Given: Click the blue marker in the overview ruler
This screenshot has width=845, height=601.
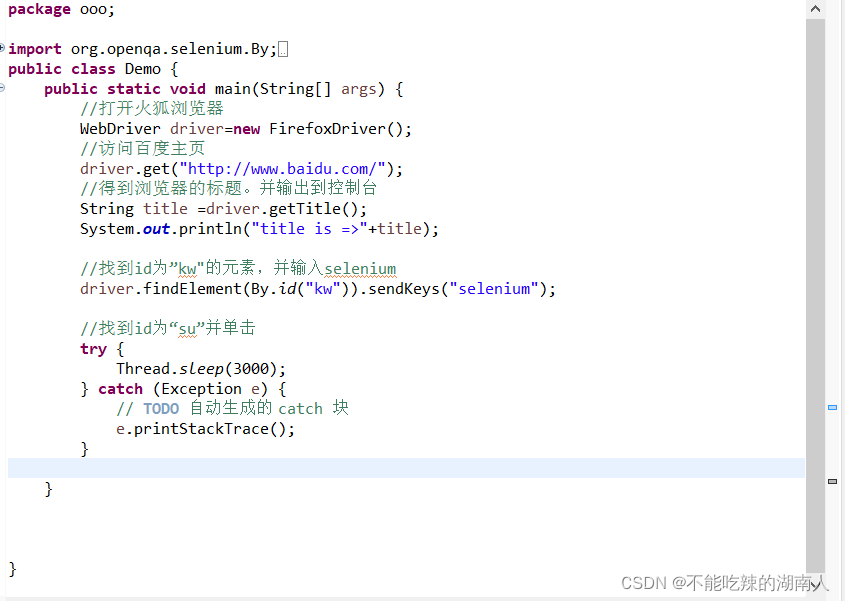Looking at the screenshot, I should (832, 407).
